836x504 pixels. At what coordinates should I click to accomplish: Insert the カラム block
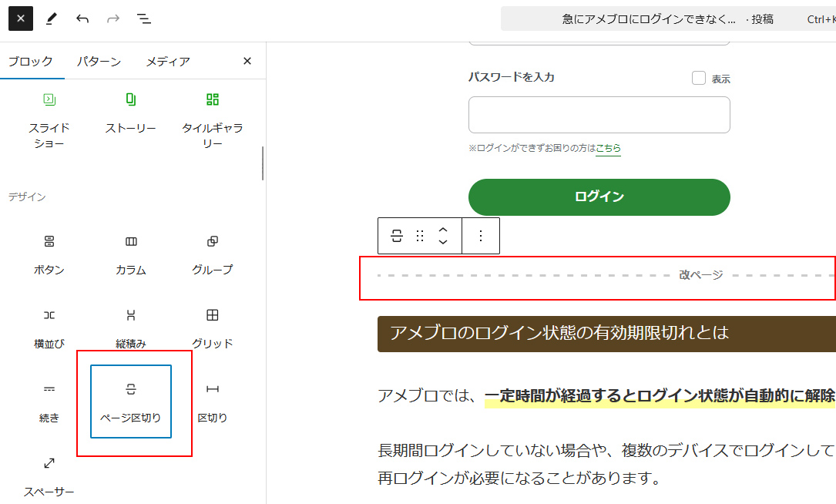(130, 241)
